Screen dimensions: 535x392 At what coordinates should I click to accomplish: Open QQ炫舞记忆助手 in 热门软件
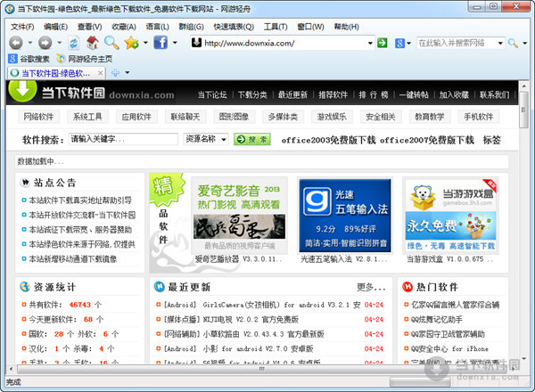click(x=437, y=320)
